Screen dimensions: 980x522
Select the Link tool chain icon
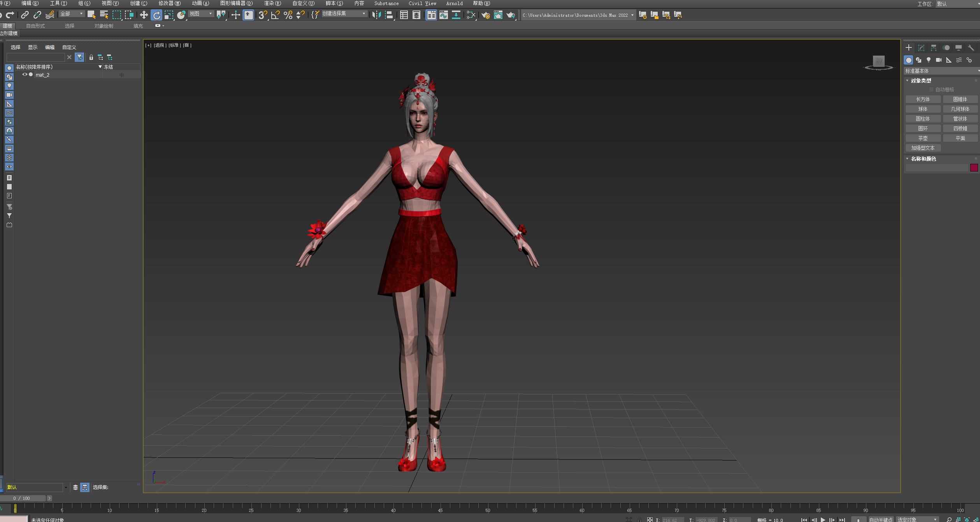point(25,15)
